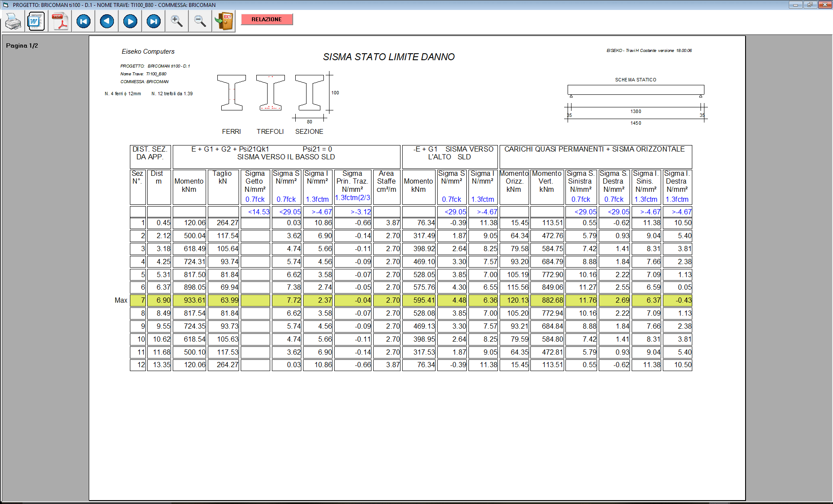
Task: Click Dist value 13.35 in row 12
Action: [159, 365]
